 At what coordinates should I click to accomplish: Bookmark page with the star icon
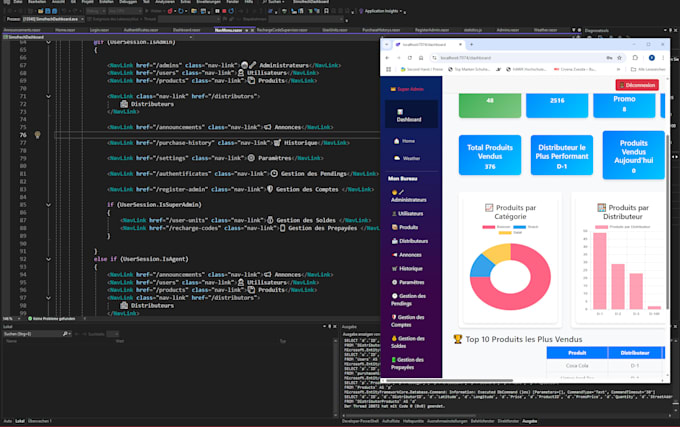[619, 58]
